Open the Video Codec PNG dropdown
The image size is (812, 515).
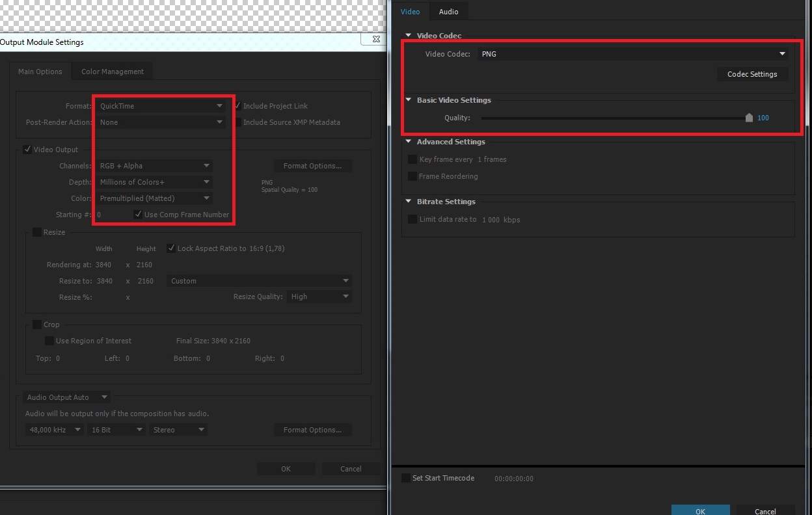[633, 54]
